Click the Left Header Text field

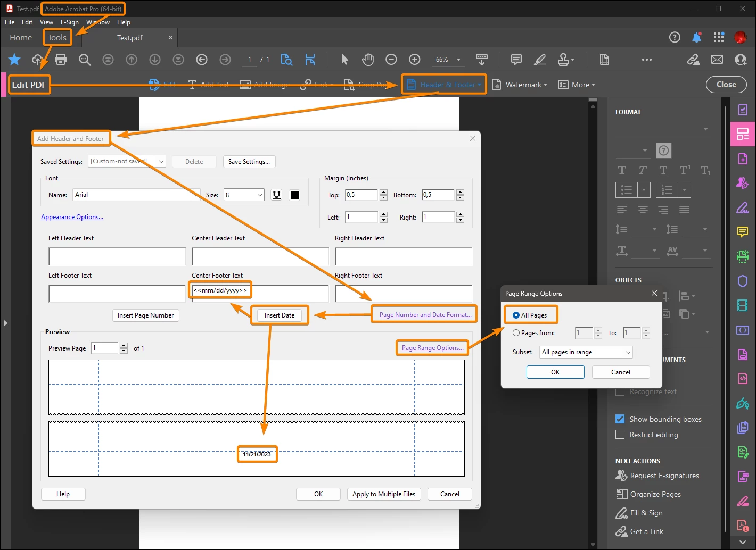point(117,256)
